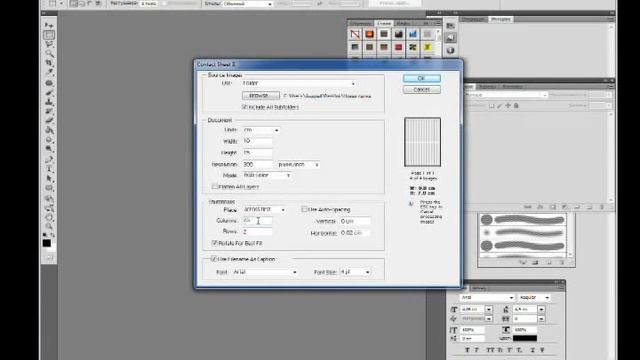Select the Rectangle shape tool
Screen dimensions: 640x360
point(49,188)
